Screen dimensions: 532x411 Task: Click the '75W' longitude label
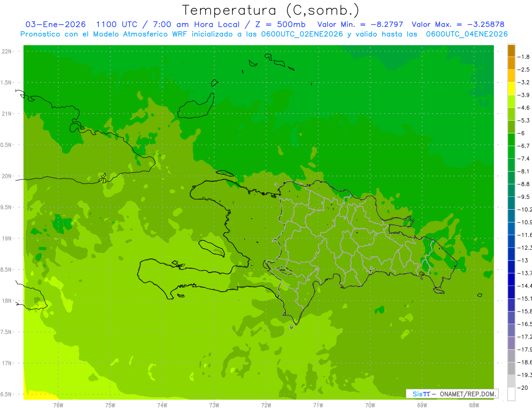pyautogui.click(x=110, y=405)
